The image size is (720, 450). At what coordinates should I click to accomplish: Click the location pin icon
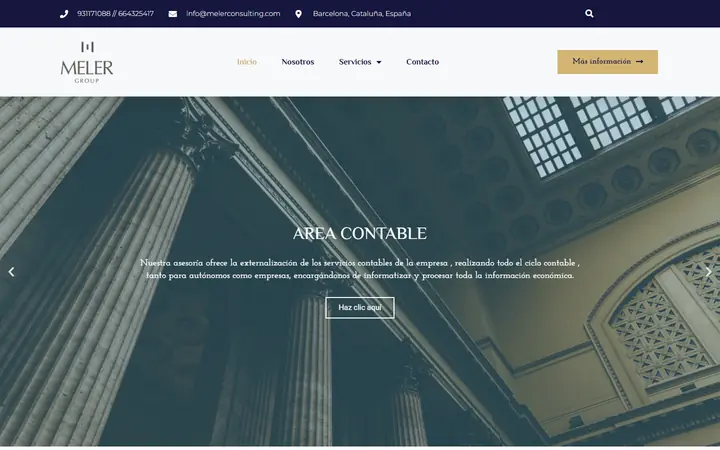tap(298, 14)
